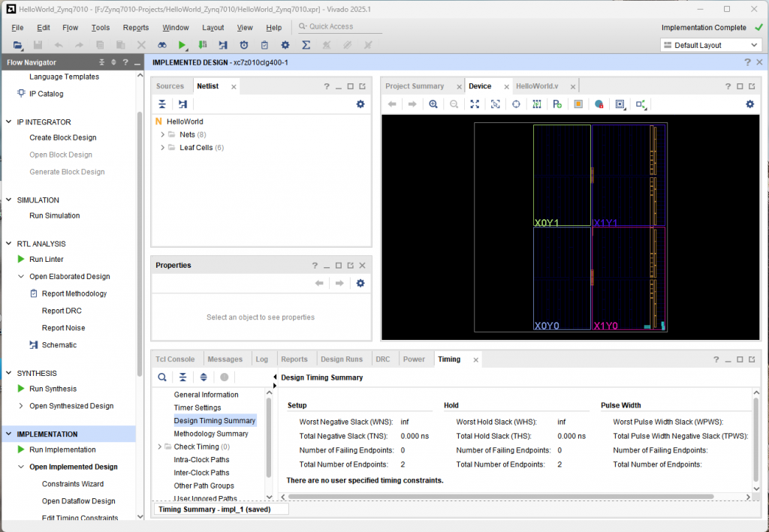Click Run Simulation in Flow Navigator
Screen dimensions: 769x532
(x=54, y=215)
